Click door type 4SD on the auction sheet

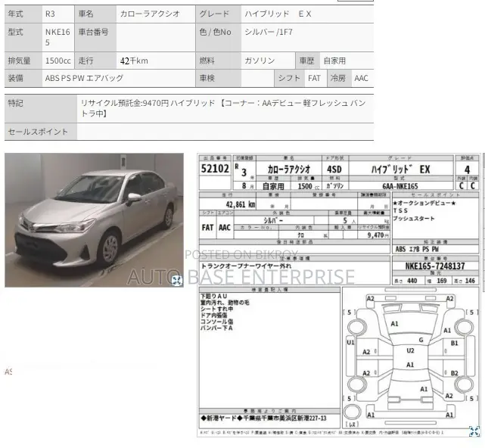point(334,170)
